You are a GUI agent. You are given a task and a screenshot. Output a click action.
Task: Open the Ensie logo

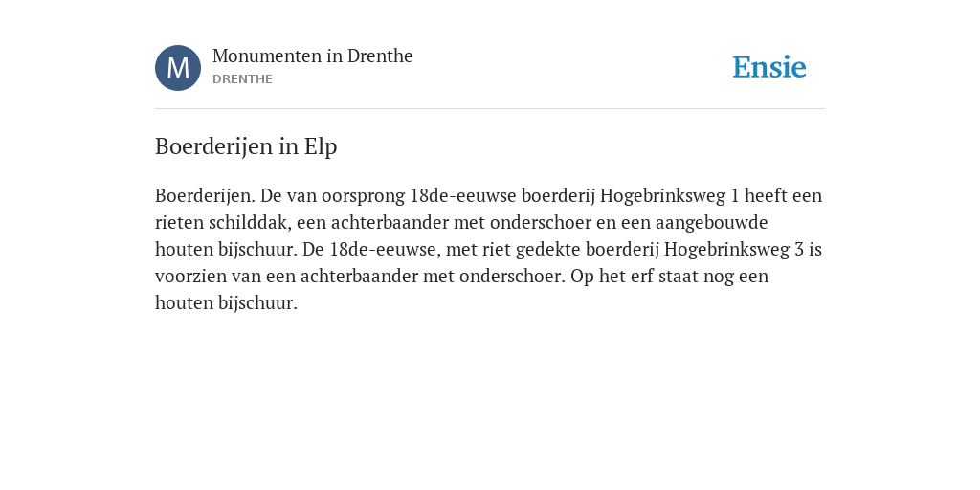pos(769,67)
